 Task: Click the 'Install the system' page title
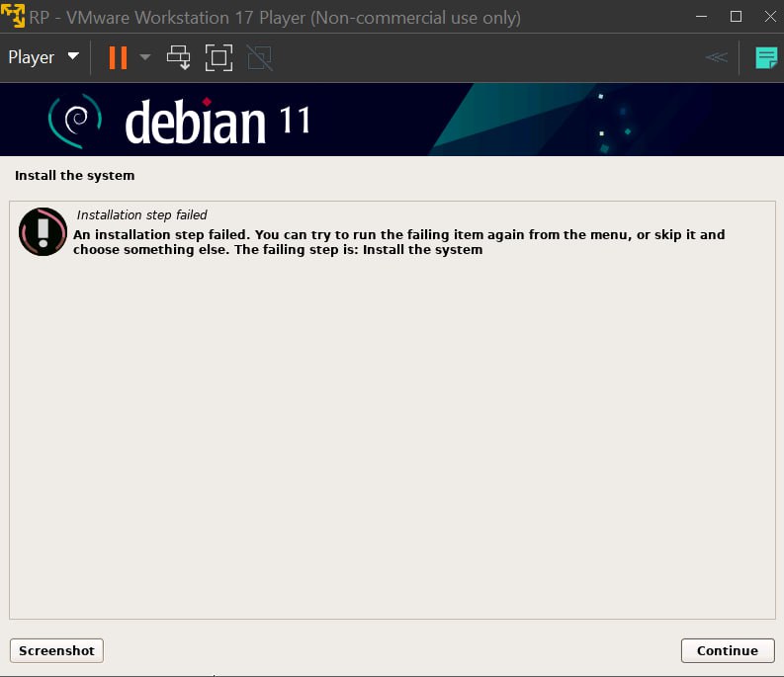[74, 176]
